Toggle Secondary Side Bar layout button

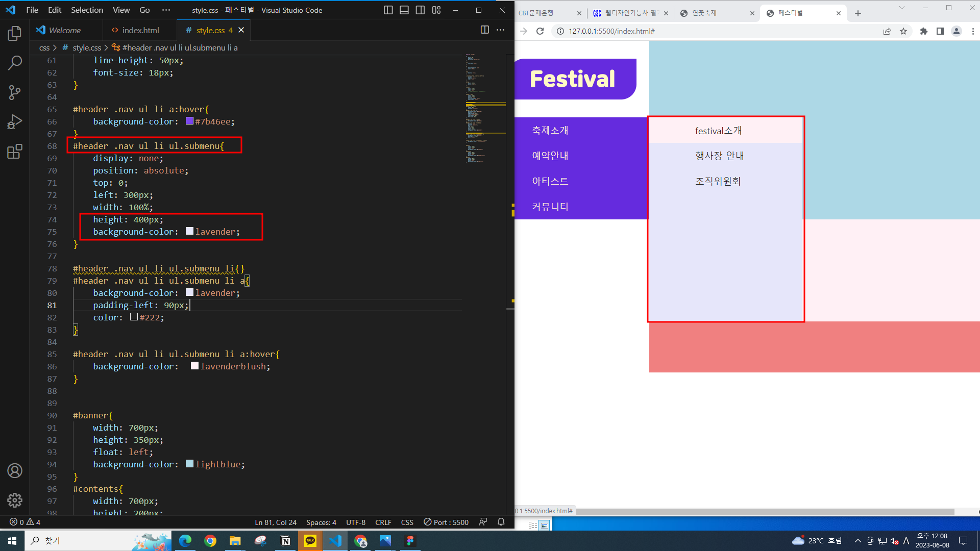[x=420, y=10]
